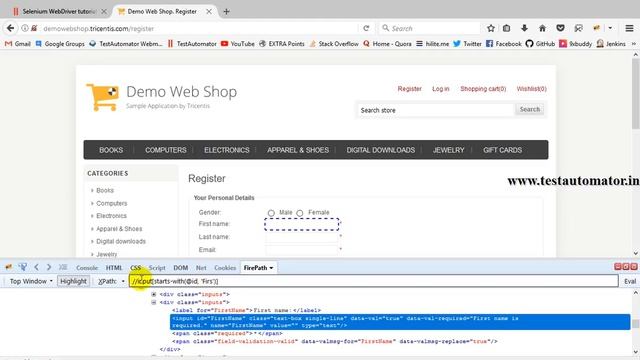Screen dimensions: 640x360
Task: Open the GIFT CARDS menu category
Action: pyautogui.click(x=502, y=150)
